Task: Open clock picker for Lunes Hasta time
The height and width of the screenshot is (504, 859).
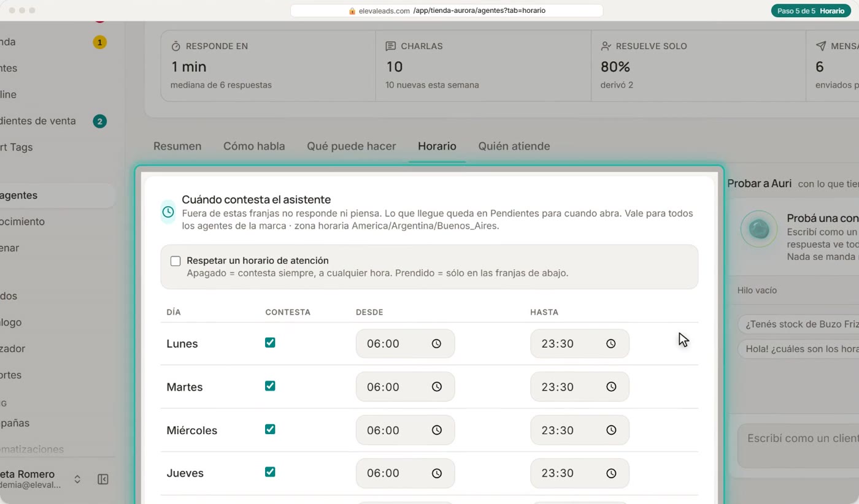Action: [611, 344]
